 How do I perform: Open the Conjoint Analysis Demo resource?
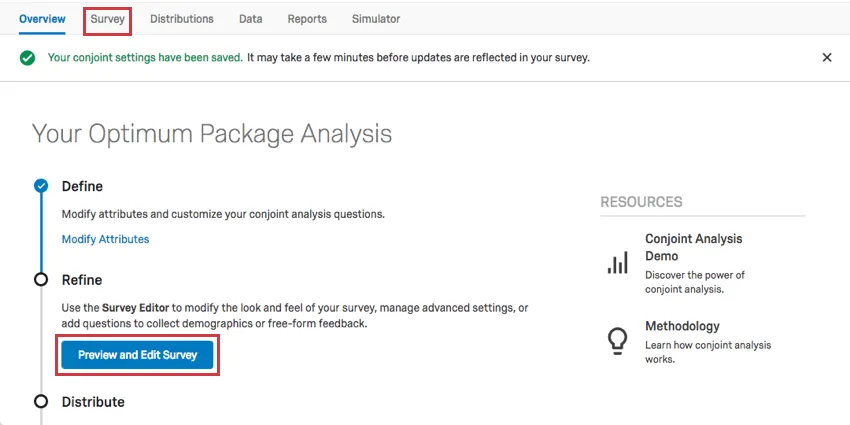693,247
